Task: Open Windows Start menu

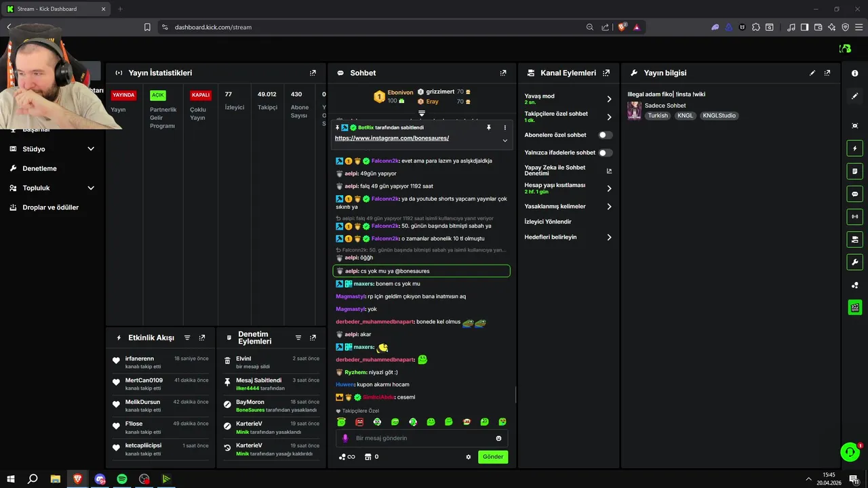Action: [x=11, y=479]
